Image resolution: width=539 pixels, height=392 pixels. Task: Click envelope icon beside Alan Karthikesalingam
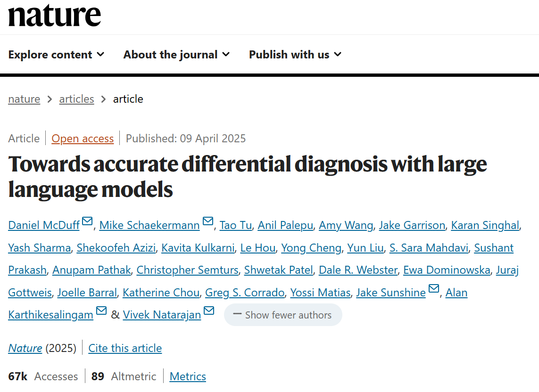point(101,311)
